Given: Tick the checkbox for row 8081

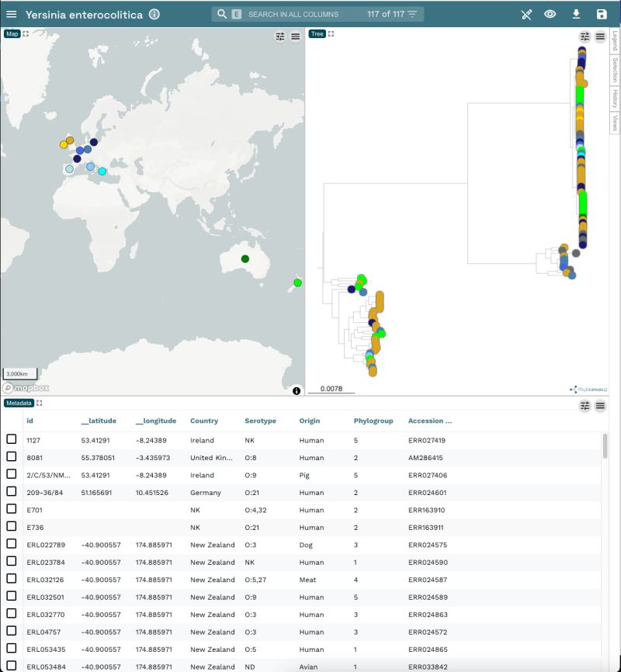Looking at the screenshot, I should (12, 457).
